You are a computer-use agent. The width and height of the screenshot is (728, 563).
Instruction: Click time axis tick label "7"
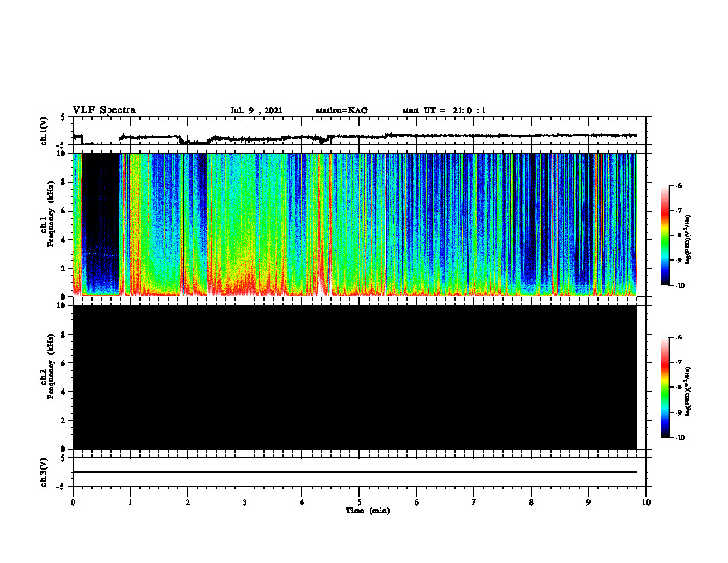474,501
